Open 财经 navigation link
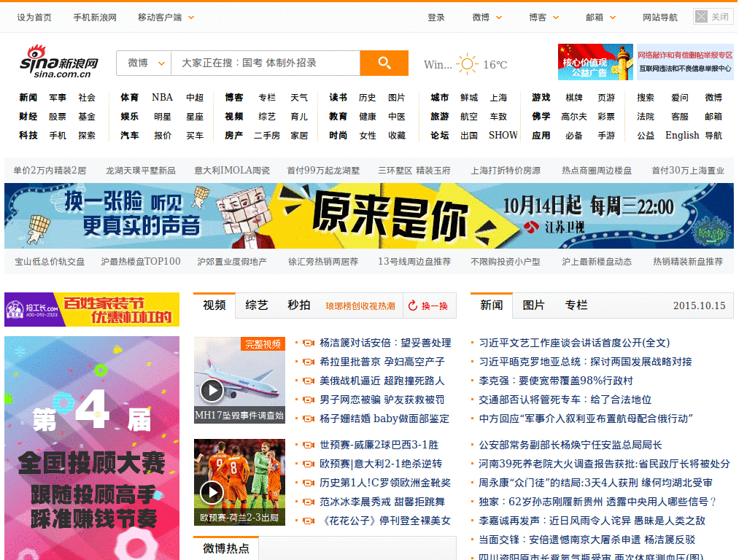The height and width of the screenshot is (560, 747). 28,116
